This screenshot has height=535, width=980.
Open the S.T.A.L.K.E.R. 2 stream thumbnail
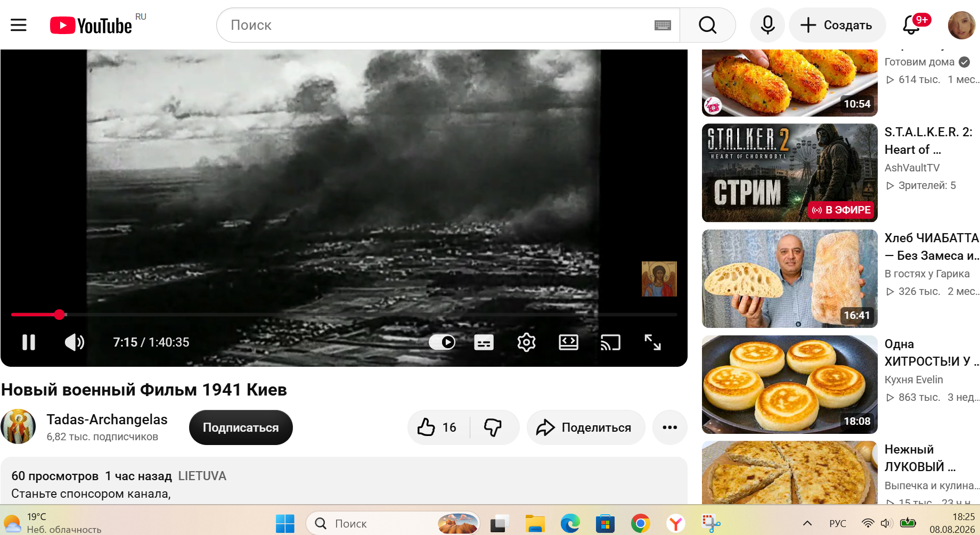790,173
